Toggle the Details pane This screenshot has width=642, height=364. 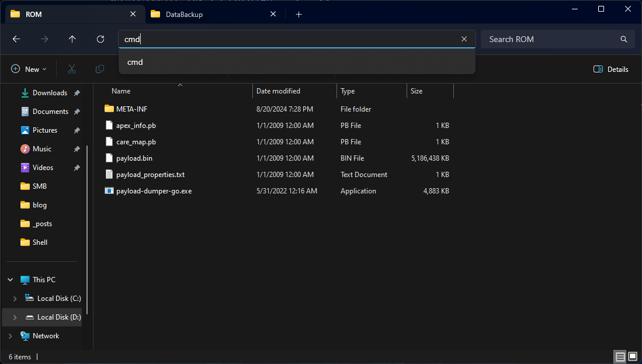point(610,69)
